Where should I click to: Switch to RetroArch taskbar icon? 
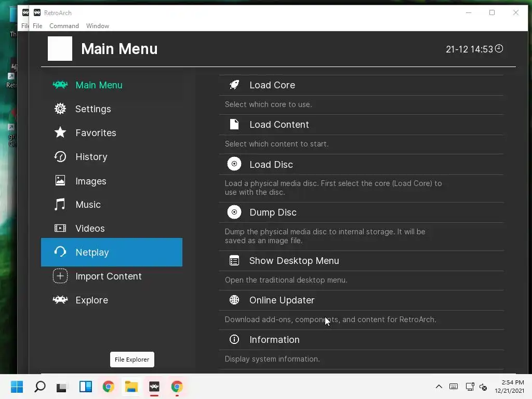pyautogui.click(x=154, y=387)
